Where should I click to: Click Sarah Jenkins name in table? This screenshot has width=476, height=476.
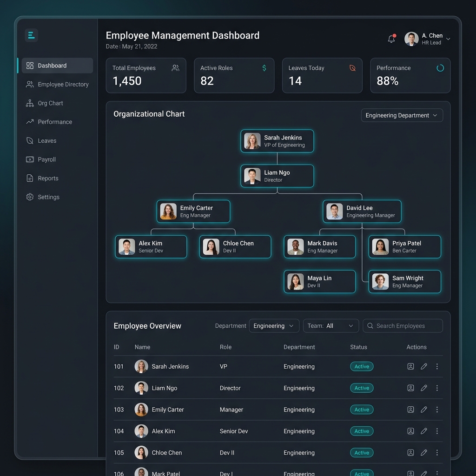point(170,366)
